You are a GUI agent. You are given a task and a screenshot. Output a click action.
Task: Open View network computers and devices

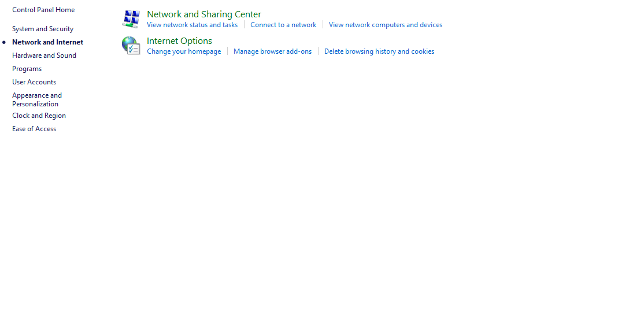386,25
